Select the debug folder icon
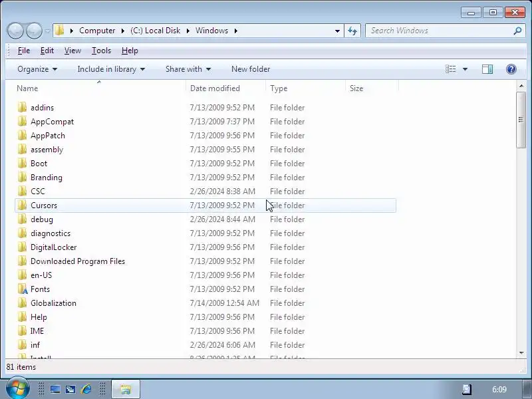 [22, 219]
